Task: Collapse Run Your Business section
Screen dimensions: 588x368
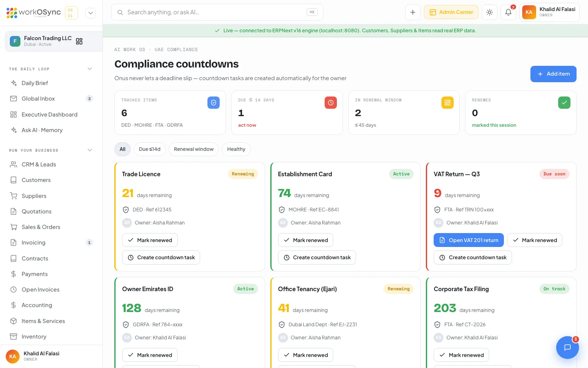Action: [x=90, y=150]
